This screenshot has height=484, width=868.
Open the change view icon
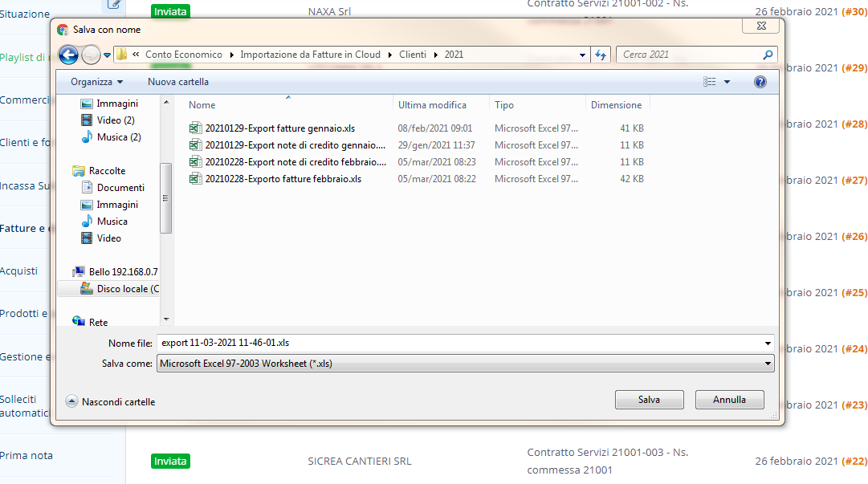[x=710, y=82]
